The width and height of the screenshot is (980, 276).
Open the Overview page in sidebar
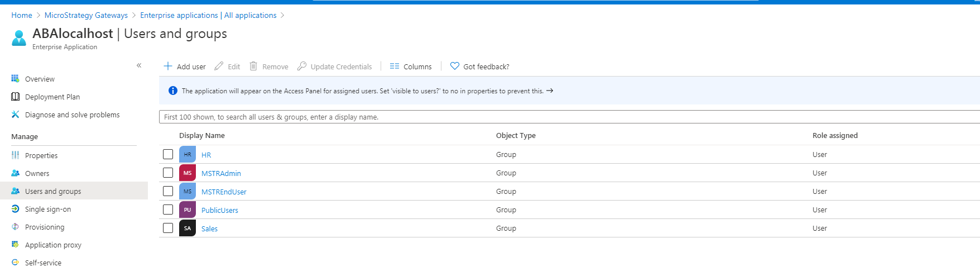40,79
